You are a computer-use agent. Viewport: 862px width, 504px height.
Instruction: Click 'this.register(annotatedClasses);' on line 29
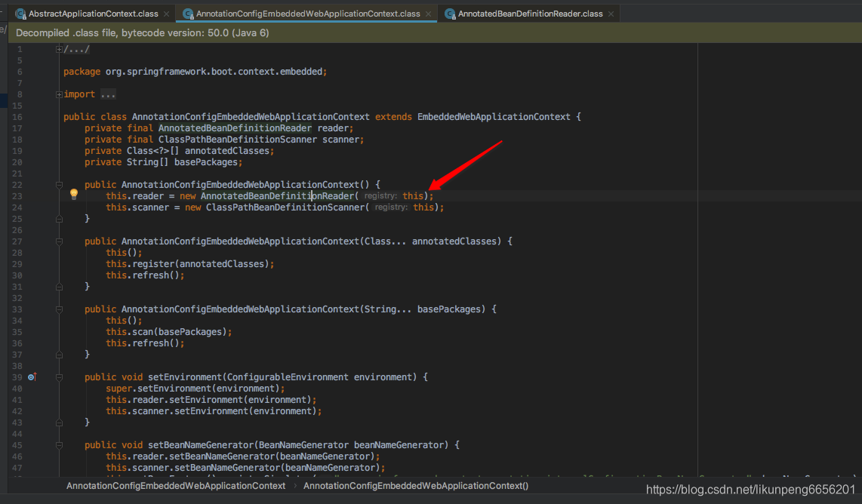coord(190,264)
